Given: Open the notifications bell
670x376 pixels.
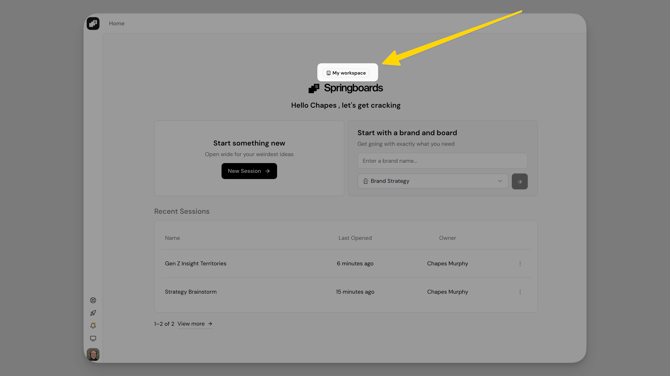Looking at the screenshot, I should coord(93,326).
